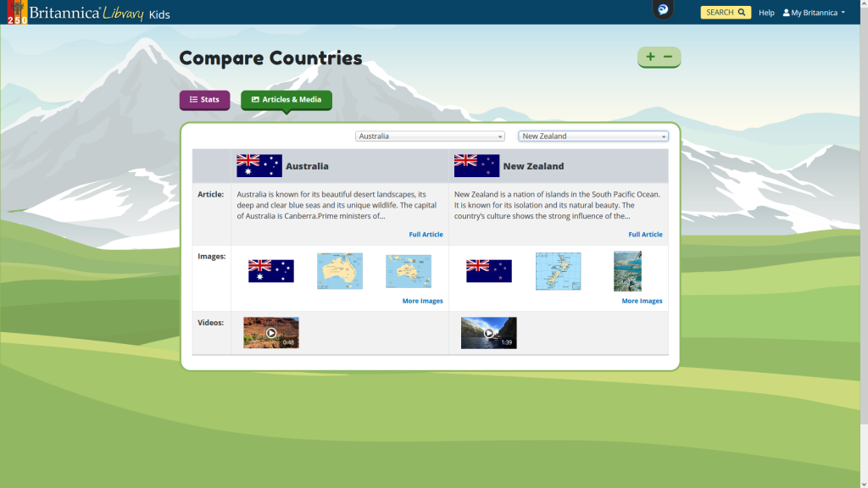Select the Articles & Media tab
Screen dimensions: 868x488
pos(287,100)
